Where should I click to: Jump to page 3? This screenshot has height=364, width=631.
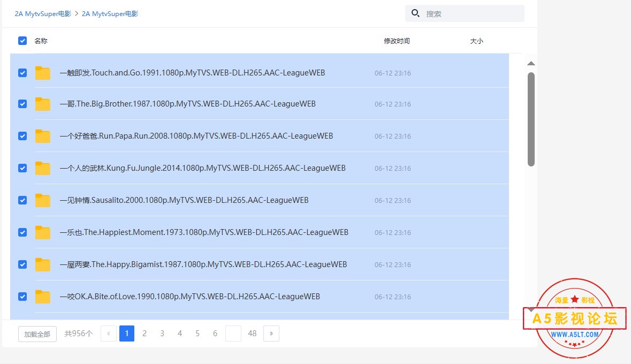(x=162, y=333)
